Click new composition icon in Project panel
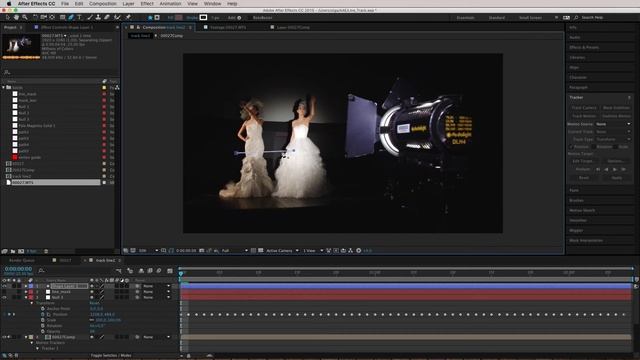The image size is (640, 360). point(21,251)
